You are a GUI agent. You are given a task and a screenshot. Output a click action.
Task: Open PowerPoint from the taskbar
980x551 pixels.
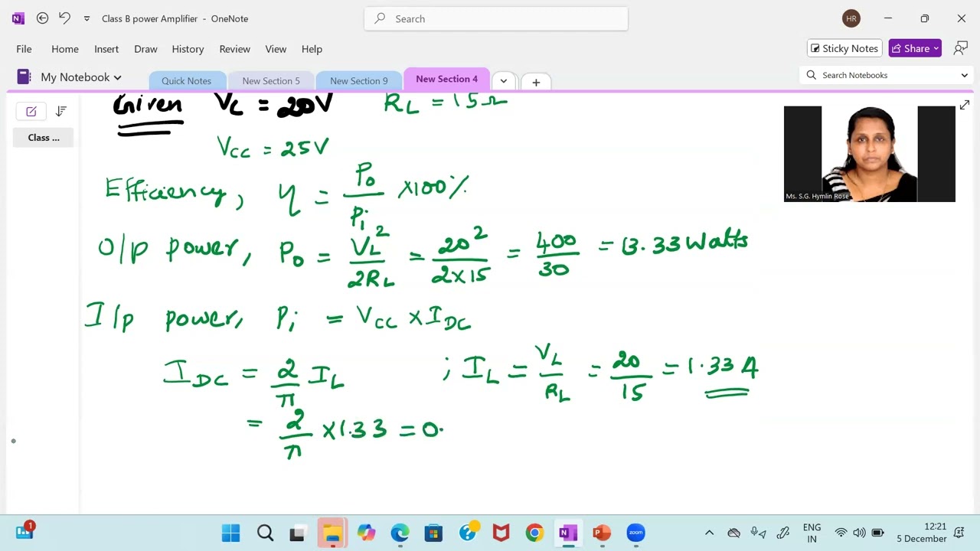(602, 533)
